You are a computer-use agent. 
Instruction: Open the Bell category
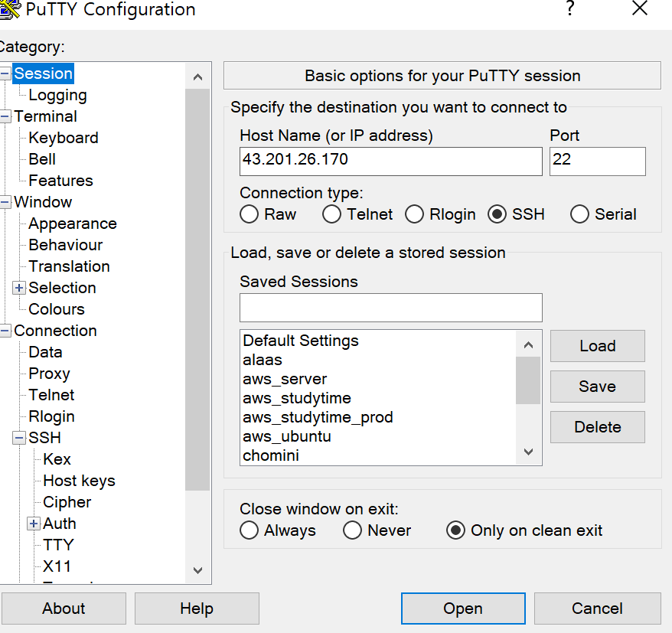tap(42, 159)
